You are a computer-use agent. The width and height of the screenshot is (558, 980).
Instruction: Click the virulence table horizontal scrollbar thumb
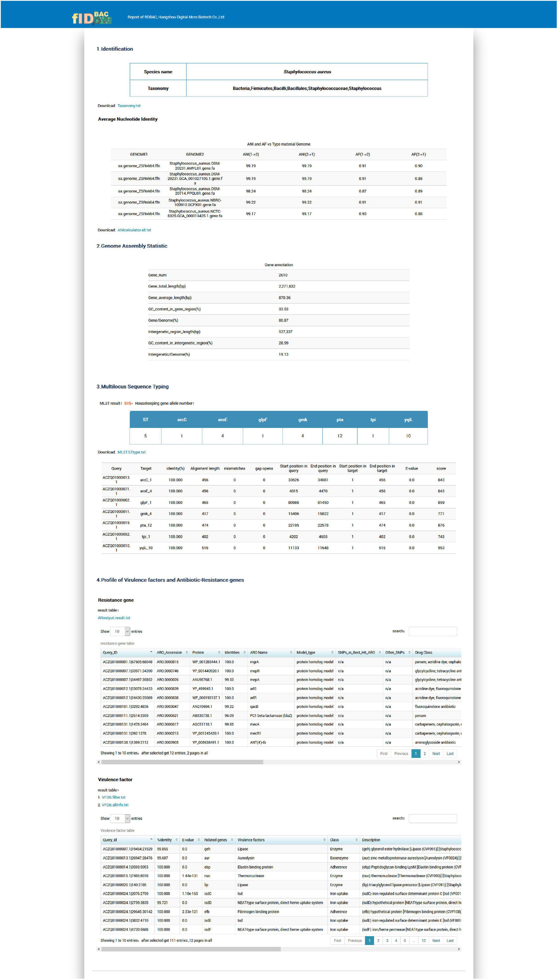(x=191, y=949)
